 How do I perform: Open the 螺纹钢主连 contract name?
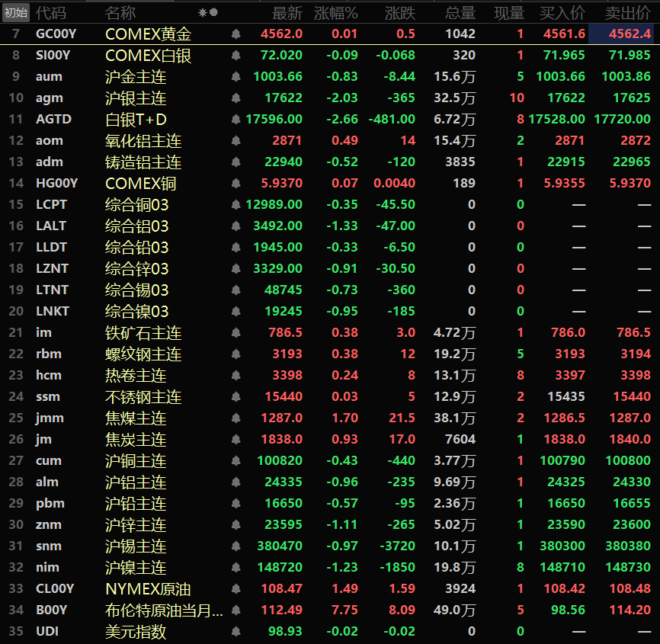point(143,354)
